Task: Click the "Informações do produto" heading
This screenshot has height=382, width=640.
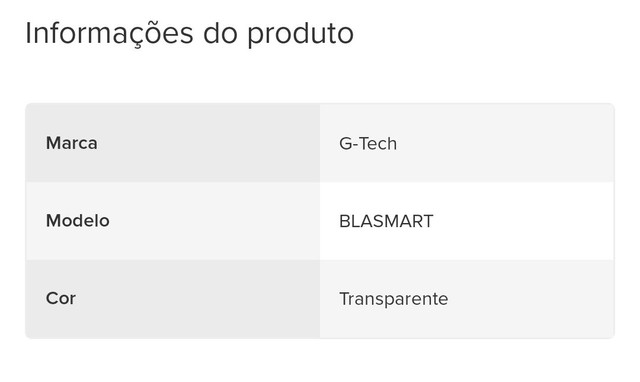Action: click(x=189, y=34)
